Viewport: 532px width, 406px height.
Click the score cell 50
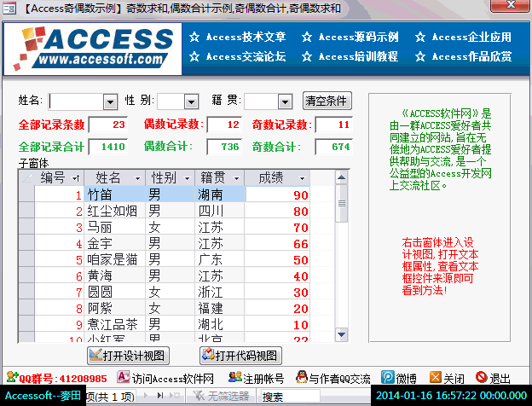click(x=278, y=259)
